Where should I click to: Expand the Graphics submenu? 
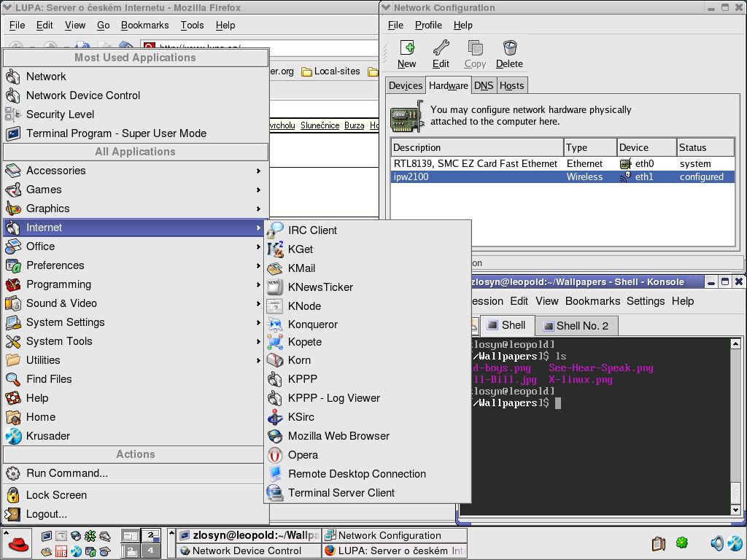(x=136, y=209)
